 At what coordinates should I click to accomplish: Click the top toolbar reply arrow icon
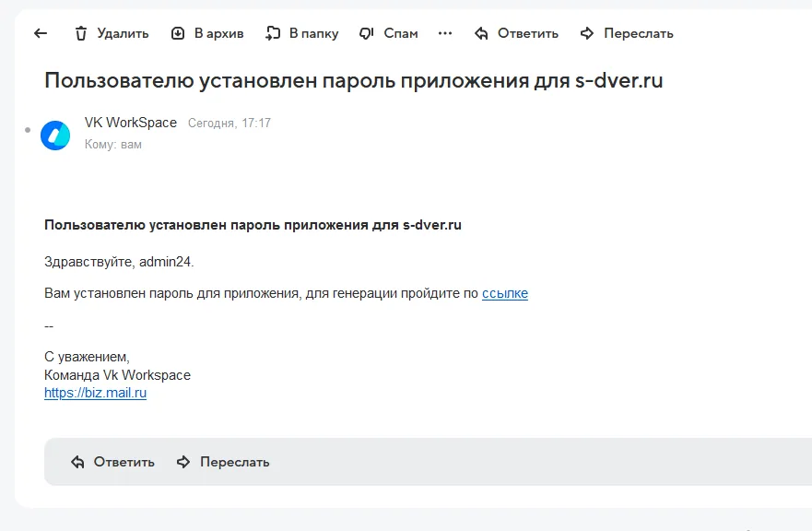pyautogui.click(x=481, y=34)
